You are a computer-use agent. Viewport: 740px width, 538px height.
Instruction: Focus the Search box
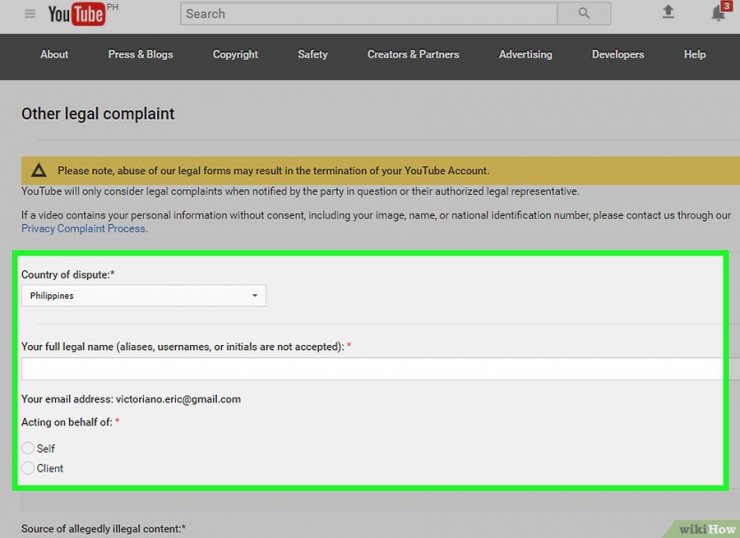(x=369, y=14)
